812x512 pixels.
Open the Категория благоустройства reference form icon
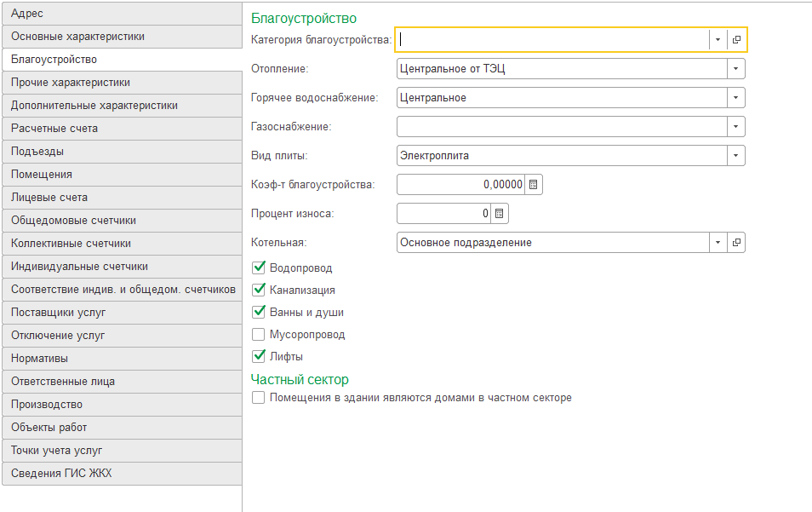click(x=736, y=39)
